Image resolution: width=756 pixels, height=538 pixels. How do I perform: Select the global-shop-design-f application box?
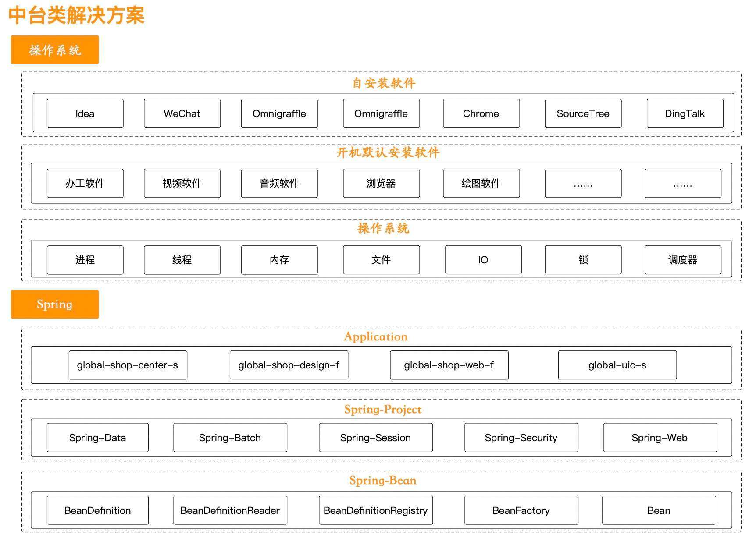click(x=289, y=365)
